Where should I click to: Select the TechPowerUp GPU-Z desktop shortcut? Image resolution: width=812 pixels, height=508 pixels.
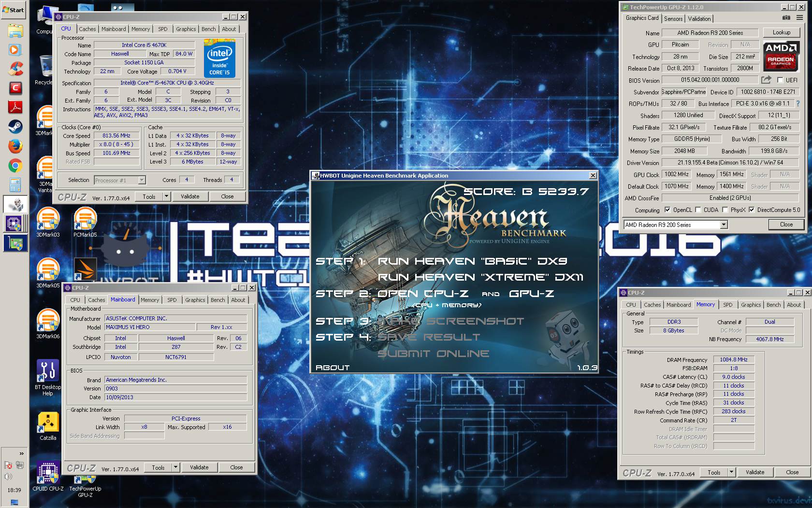[85, 486]
